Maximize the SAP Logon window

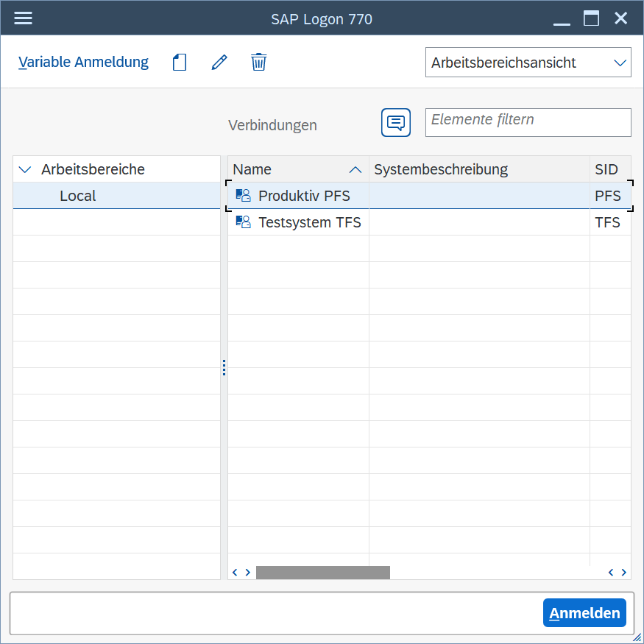(x=591, y=18)
